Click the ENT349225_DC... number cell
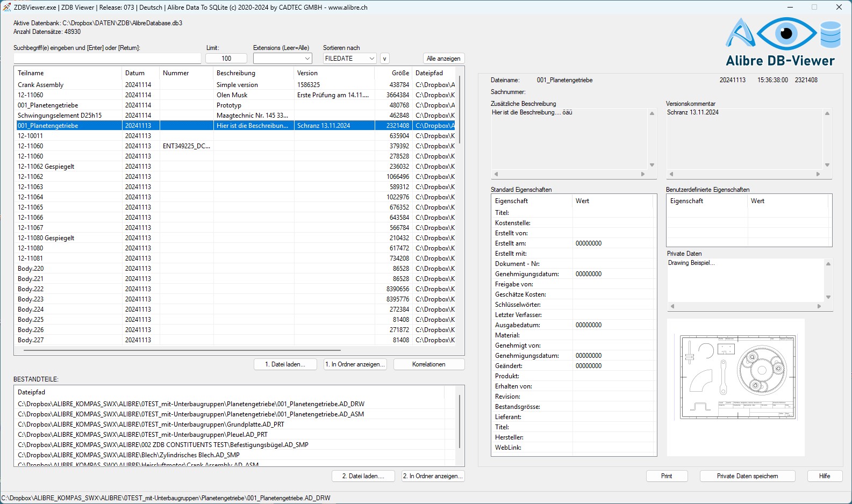The image size is (852, 504). [187, 146]
